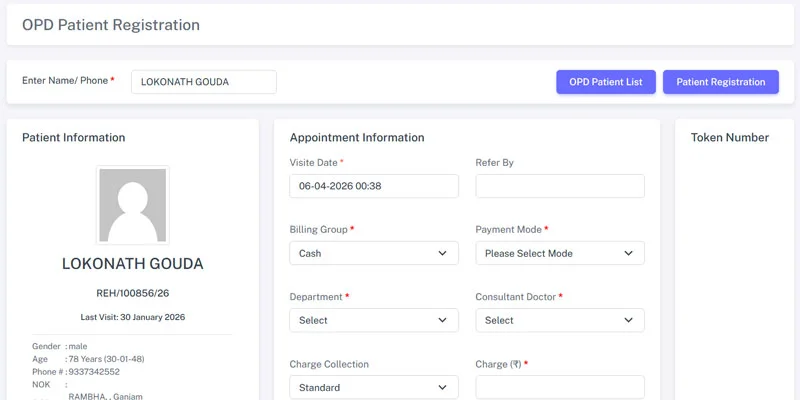800x400 pixels.
Task: Focus the Enter Name/Phone search field
Action: coord(204,82)
